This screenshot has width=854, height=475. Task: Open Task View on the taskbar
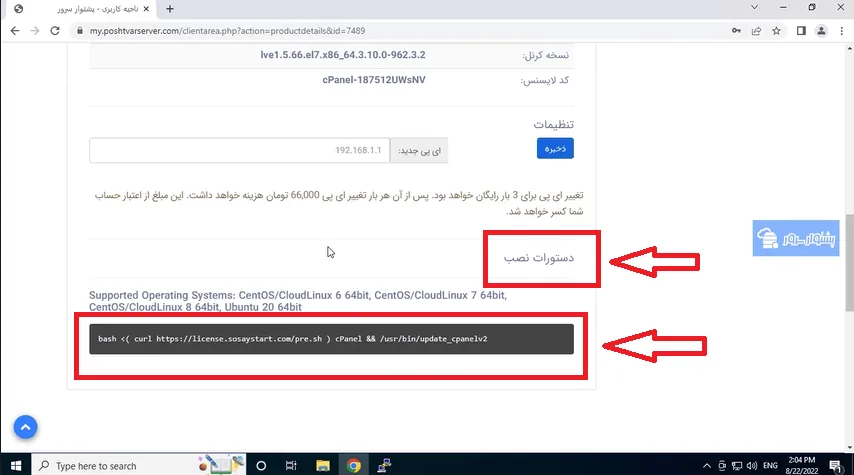point(291,466)
